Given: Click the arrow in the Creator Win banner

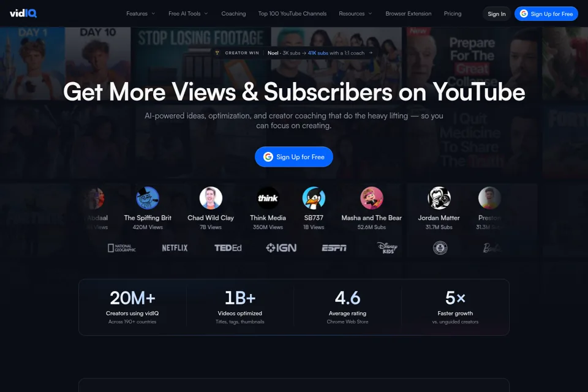Looking at the screenshot, I should (371, 53).
